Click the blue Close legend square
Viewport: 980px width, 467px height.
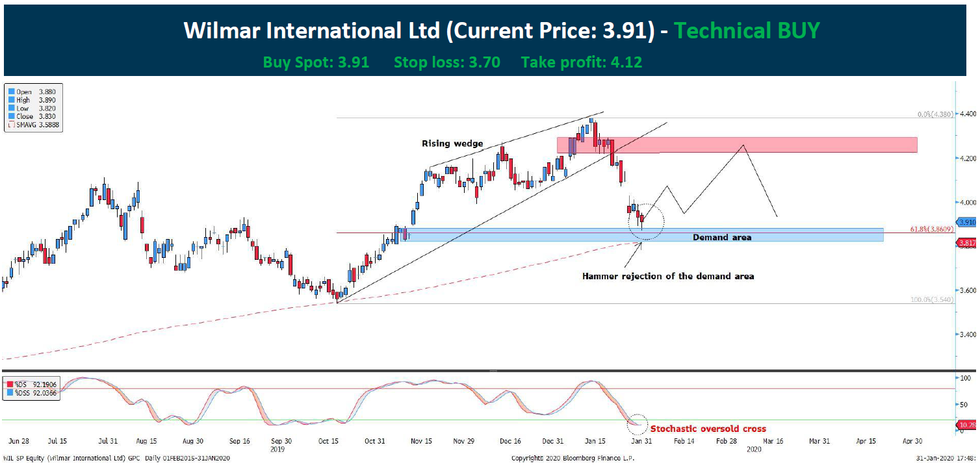[10, 117]
